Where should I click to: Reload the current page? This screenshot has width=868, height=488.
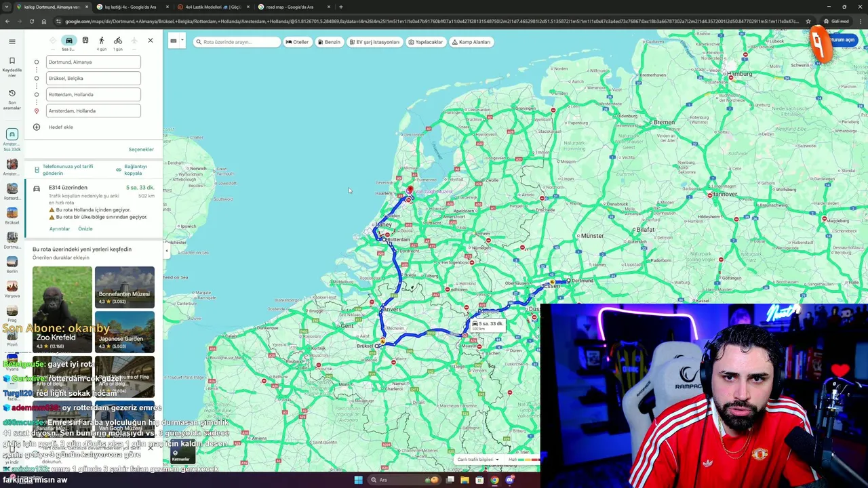click(x=31, y=21)
